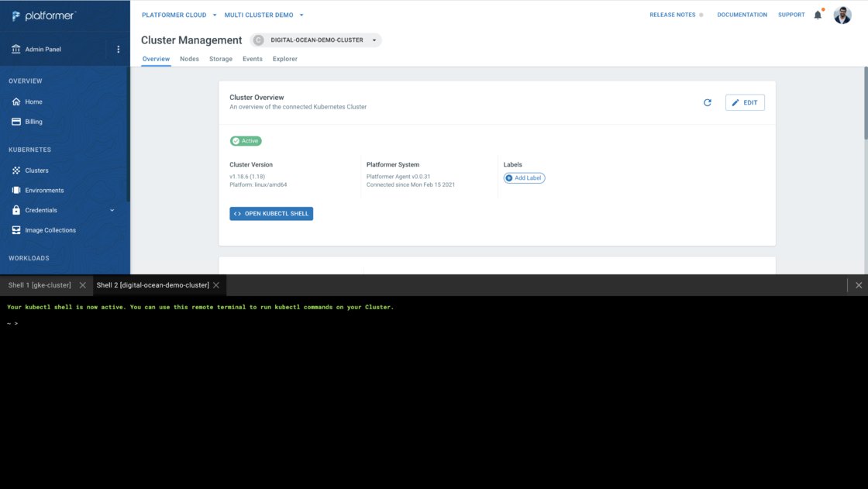Close the kubectl shell panel
868x489 pixels.
(x=859, y=285)
